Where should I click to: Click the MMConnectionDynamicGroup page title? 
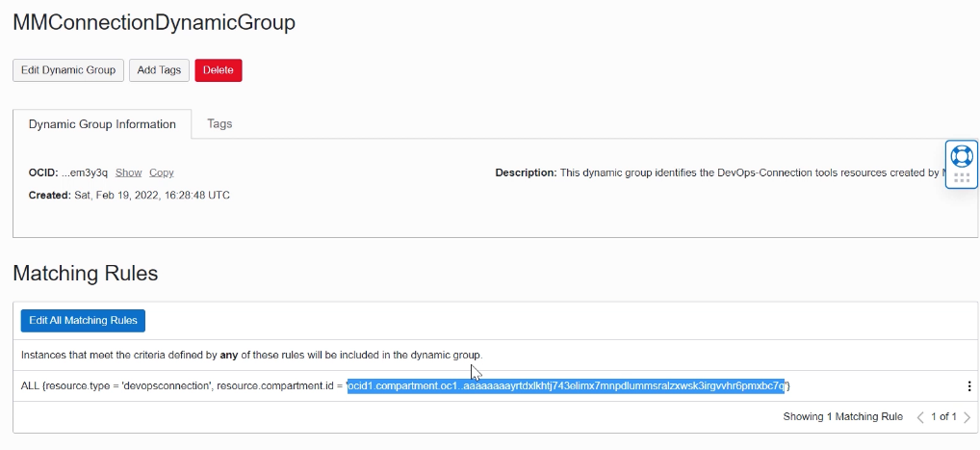(x=154, y=22)
